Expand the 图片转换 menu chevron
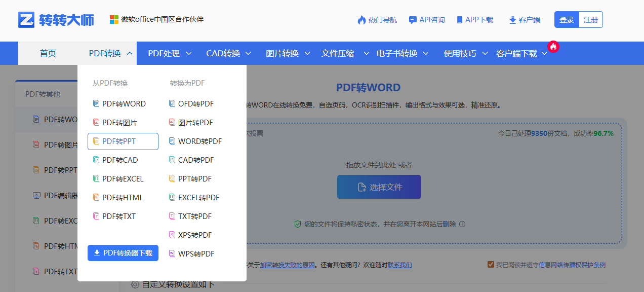 click(307, 53)
